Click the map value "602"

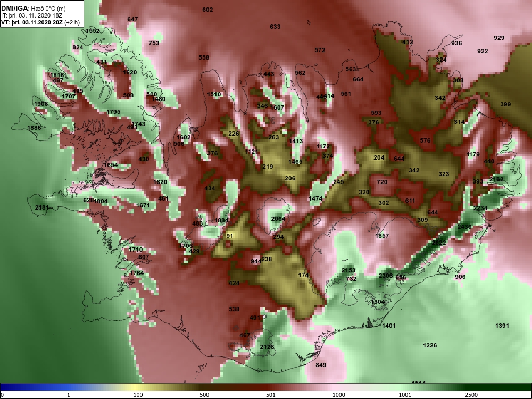click(207, 10)
